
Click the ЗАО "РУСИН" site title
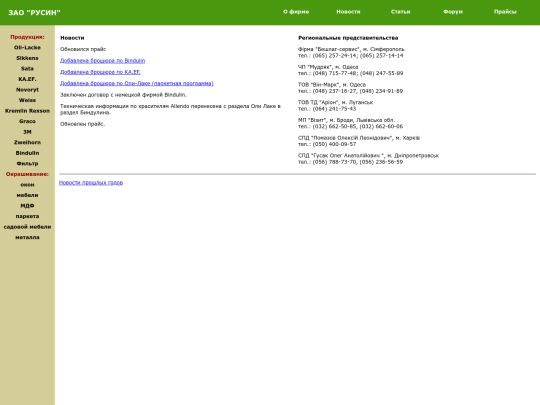(x=34, y=13)
